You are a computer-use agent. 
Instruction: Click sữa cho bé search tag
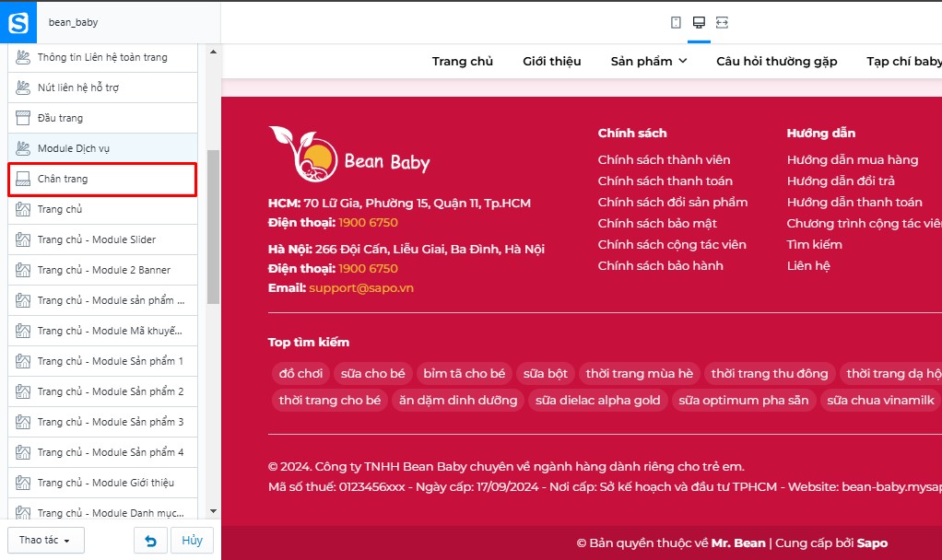click(x=373, y=373)
